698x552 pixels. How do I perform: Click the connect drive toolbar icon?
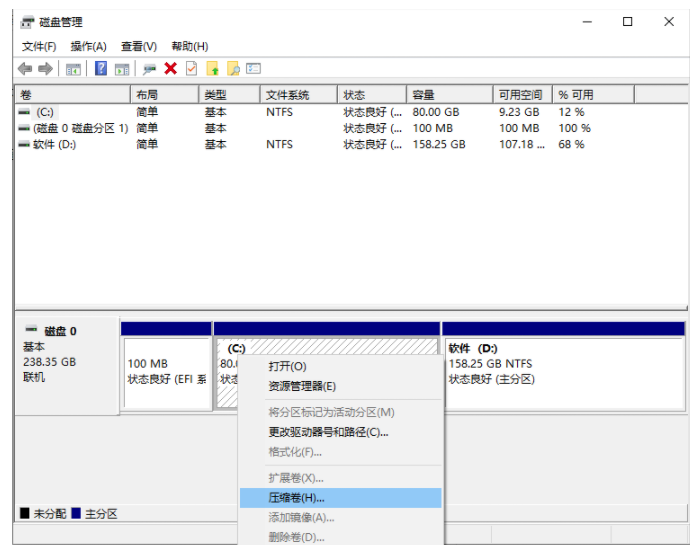(x=150, y=68)
